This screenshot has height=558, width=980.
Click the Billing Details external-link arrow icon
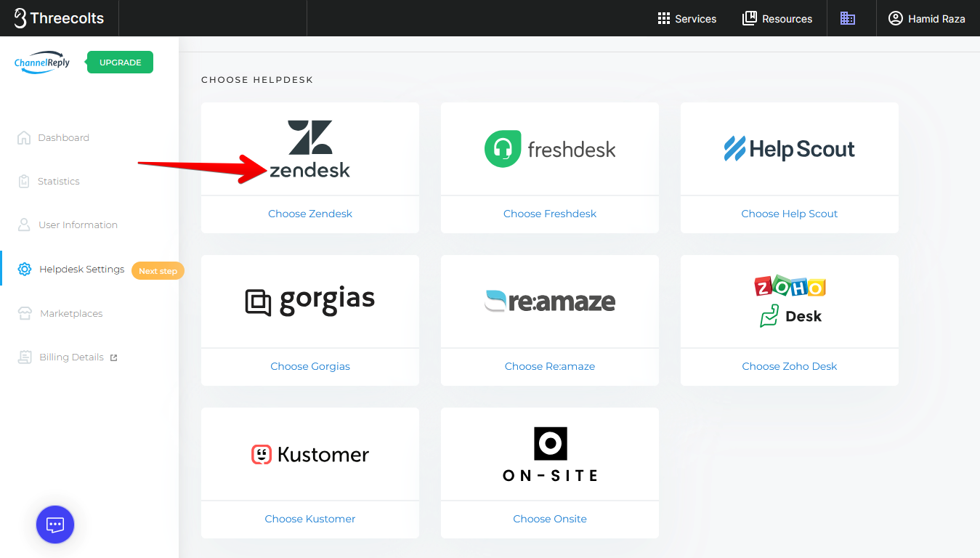[113, 357]
